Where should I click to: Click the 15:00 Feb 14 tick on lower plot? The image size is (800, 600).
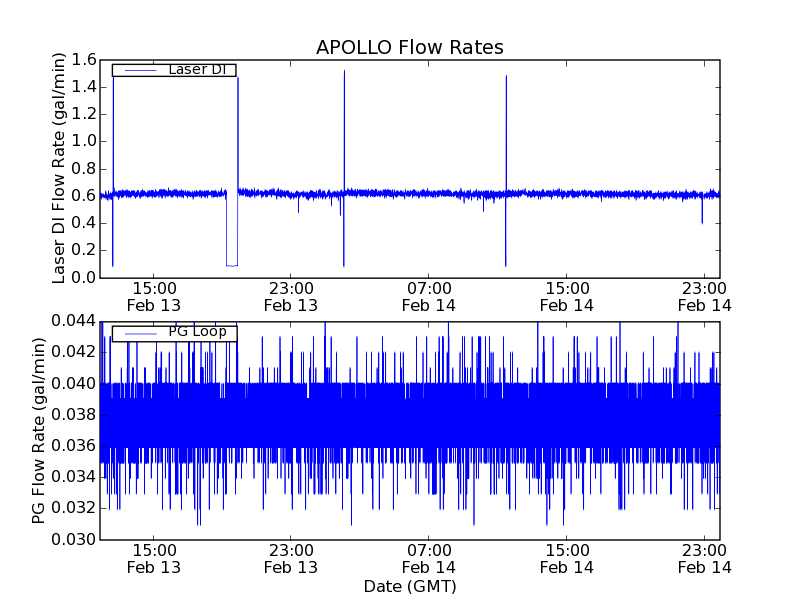tap(566, 558)
